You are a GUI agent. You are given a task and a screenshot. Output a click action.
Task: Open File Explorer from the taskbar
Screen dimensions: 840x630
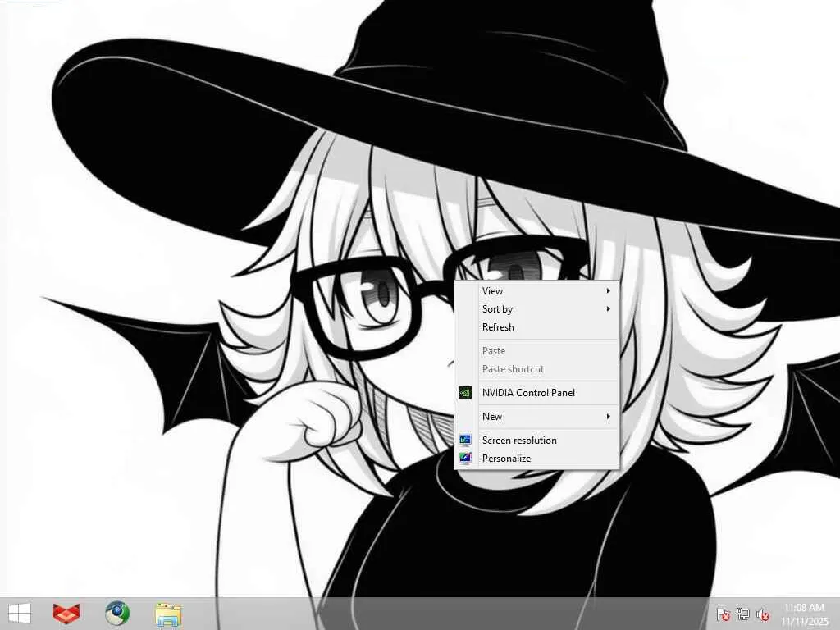coord(168,614)
